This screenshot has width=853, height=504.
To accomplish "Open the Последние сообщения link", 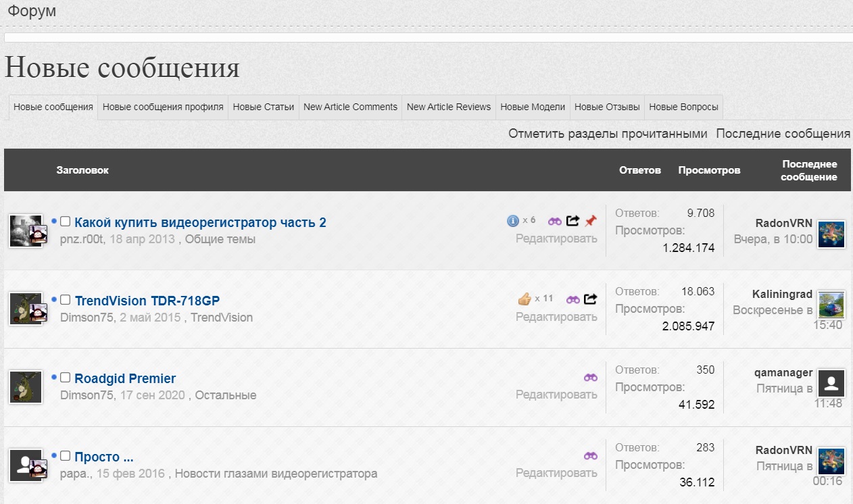I will pos(783,134).
